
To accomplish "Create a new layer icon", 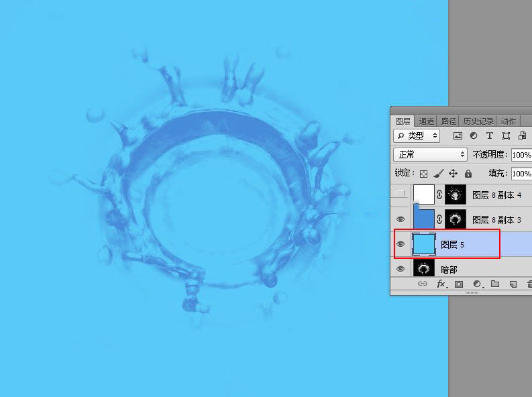I will pos(513,284).
